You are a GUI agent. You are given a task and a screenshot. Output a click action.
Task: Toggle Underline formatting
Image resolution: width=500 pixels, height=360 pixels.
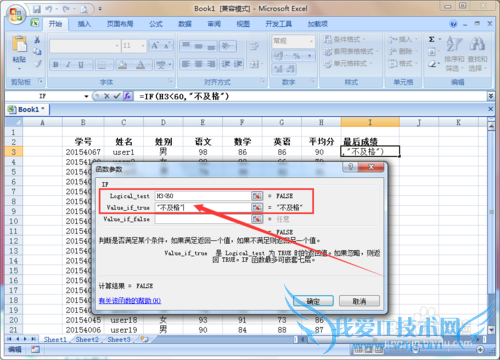(80, 65)
